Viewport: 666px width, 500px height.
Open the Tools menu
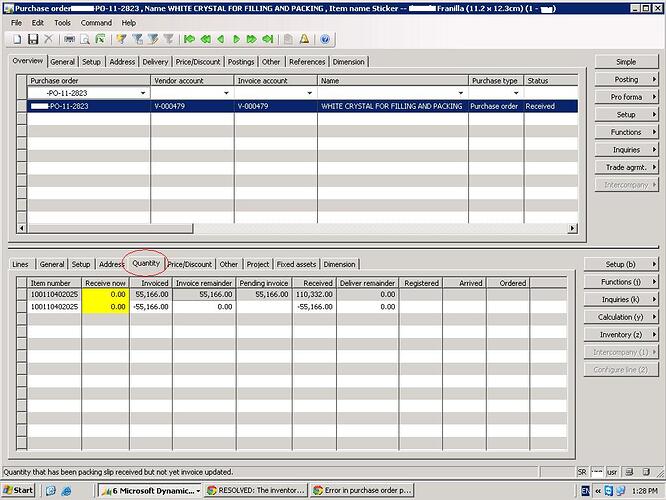62,23
